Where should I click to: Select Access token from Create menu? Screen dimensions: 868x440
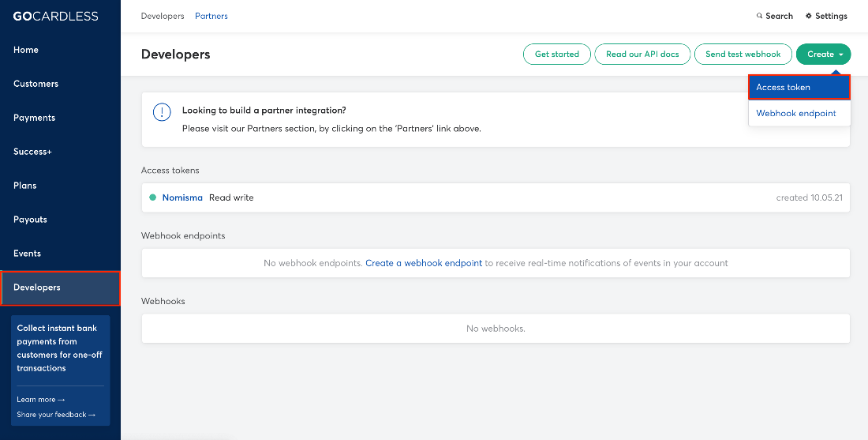[799, 87]
